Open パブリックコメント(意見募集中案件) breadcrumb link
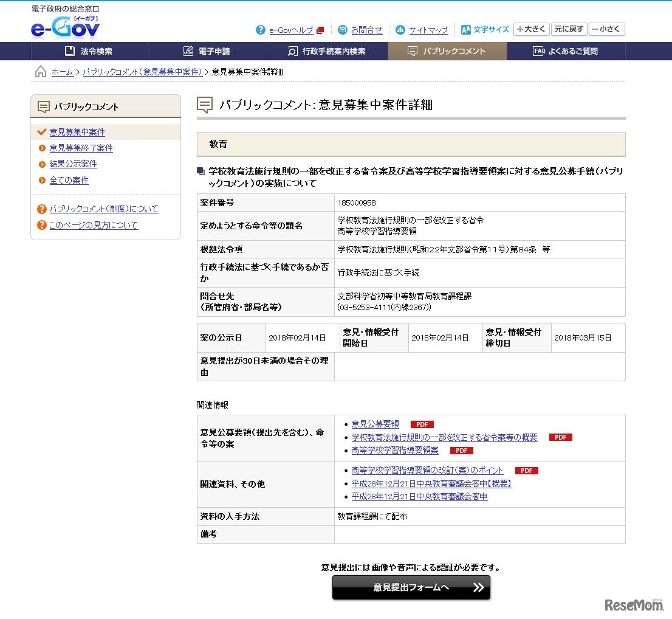 142,72
